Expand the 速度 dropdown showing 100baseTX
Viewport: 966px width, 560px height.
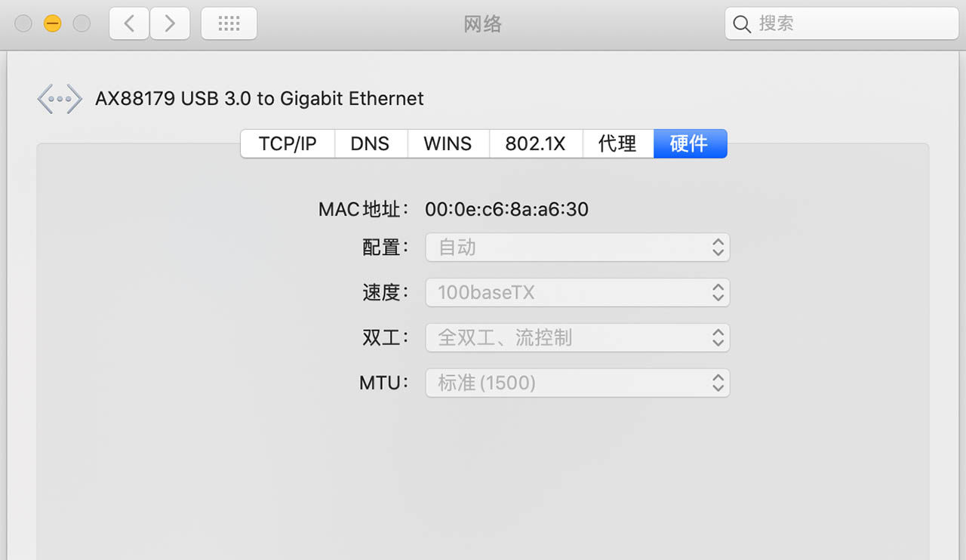[577, 293]
